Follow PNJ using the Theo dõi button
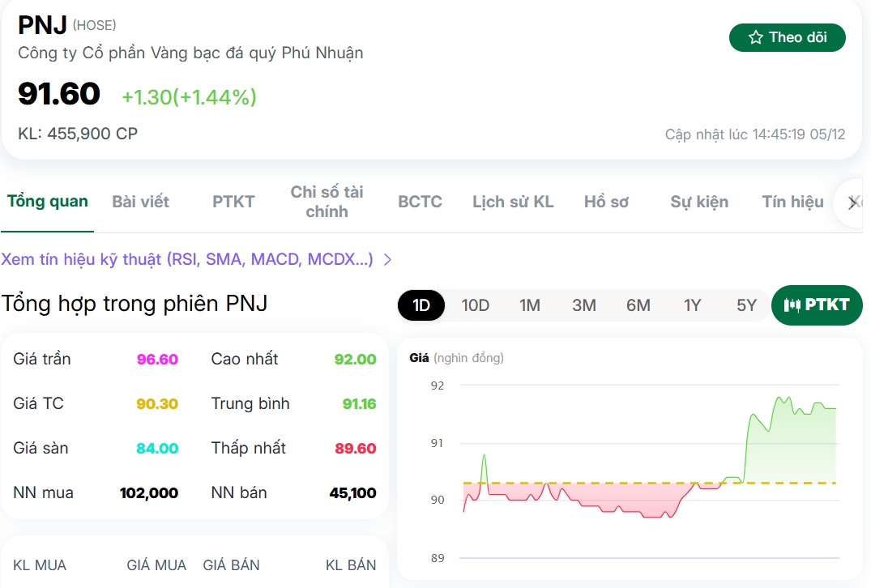 pos(787,37)
